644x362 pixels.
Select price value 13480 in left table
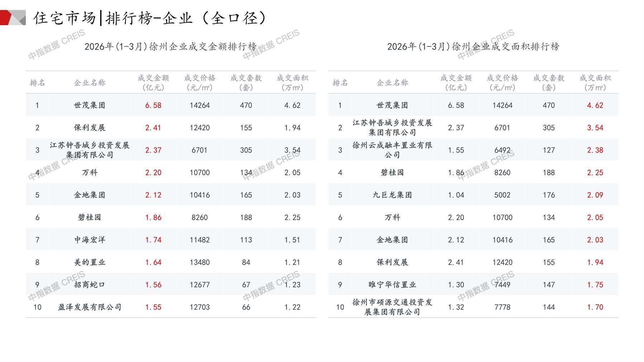200,262
